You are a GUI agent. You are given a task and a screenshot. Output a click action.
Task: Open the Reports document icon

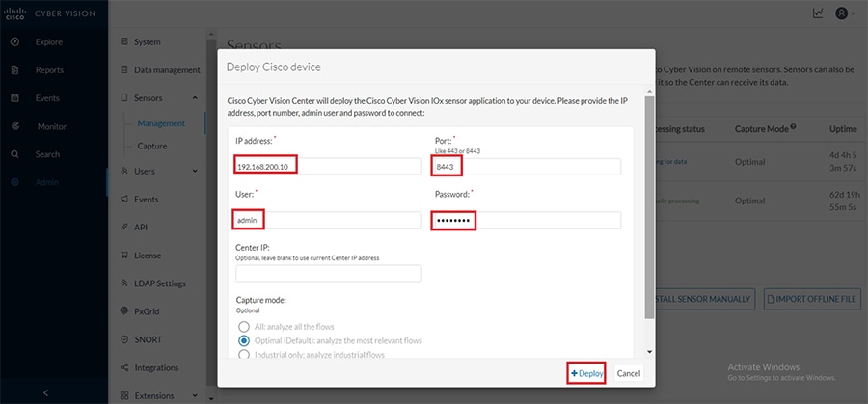coord(14,70)
